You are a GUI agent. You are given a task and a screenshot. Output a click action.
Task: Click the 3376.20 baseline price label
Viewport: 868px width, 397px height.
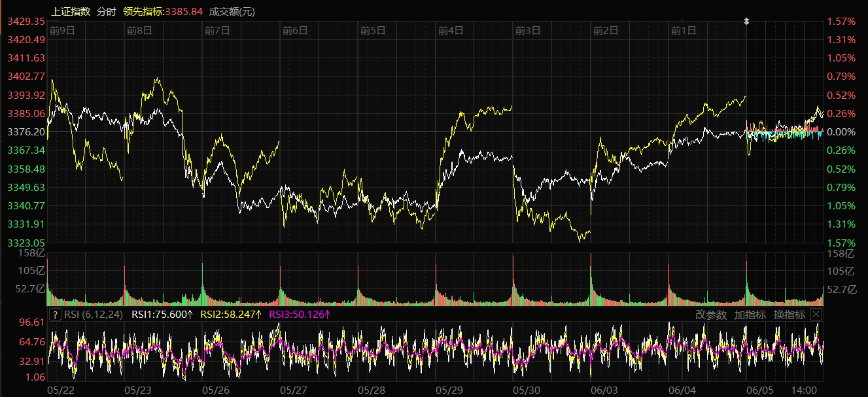(26, 131)
